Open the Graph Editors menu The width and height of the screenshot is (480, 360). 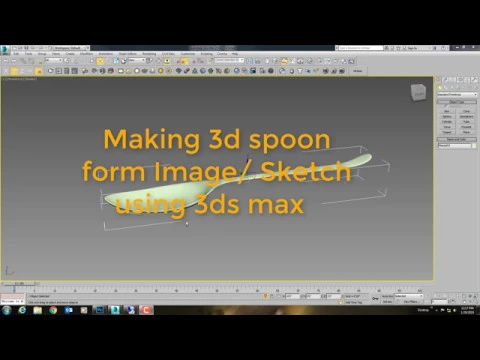[128, 54]
